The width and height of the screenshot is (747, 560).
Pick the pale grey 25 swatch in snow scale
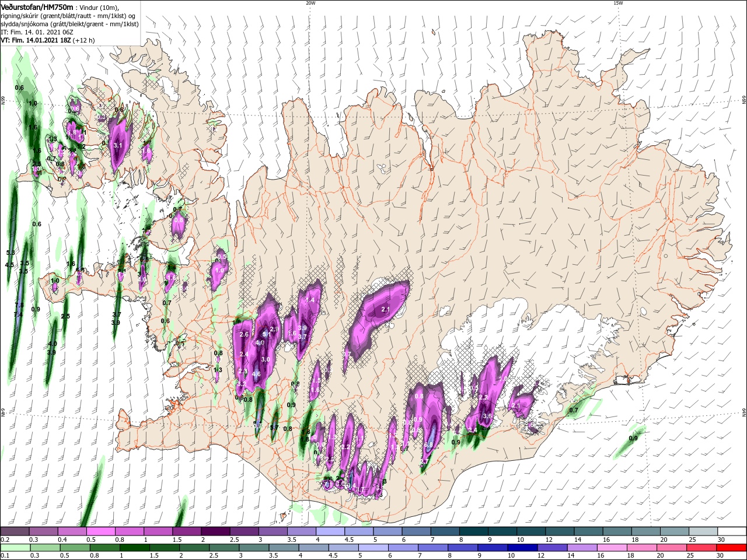[703, 531]
